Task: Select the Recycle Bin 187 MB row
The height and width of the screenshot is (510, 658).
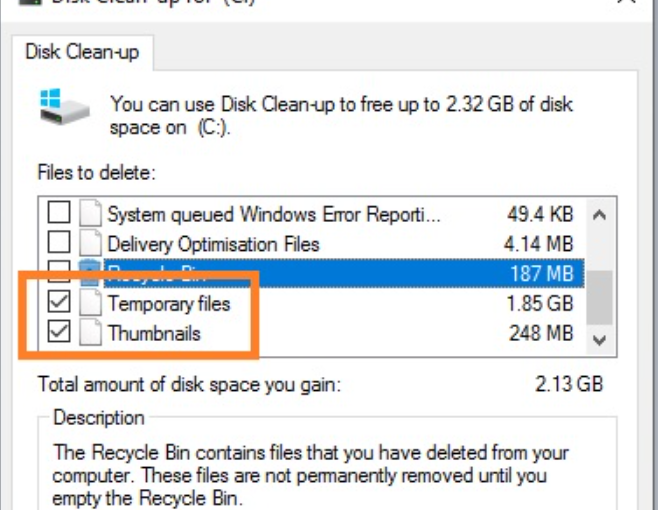Action: tap(344, 273)
